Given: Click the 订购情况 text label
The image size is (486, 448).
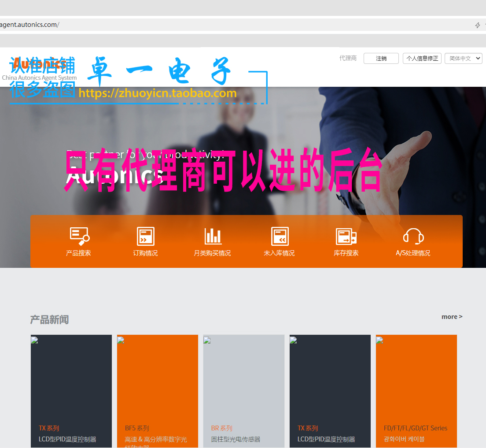Looking at the screenshot, I should tap(145, 253).
